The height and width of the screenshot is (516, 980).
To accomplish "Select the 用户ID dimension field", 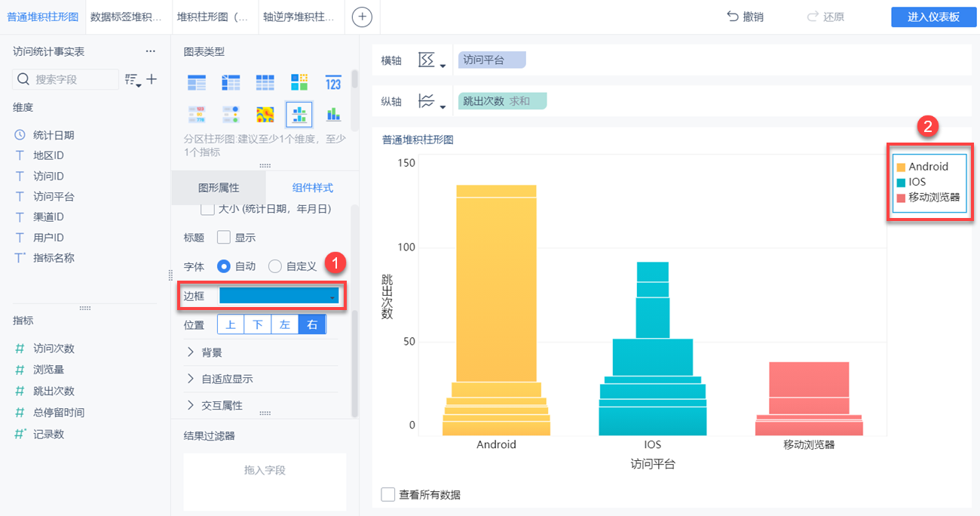I will (x=48, y=237).
